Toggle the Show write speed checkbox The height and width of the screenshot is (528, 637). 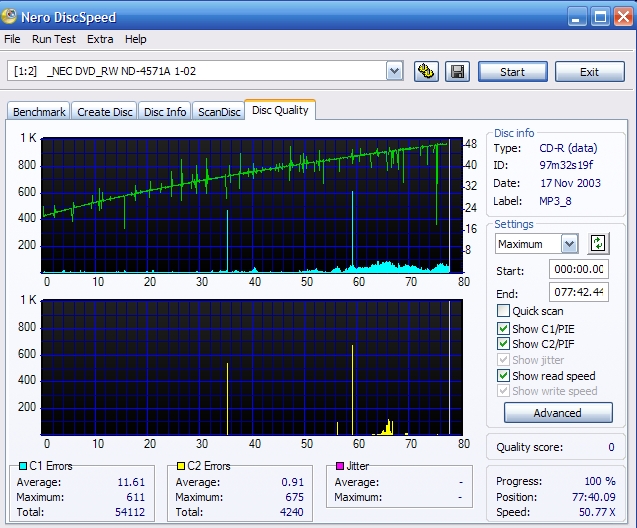[x=503, y=391]
